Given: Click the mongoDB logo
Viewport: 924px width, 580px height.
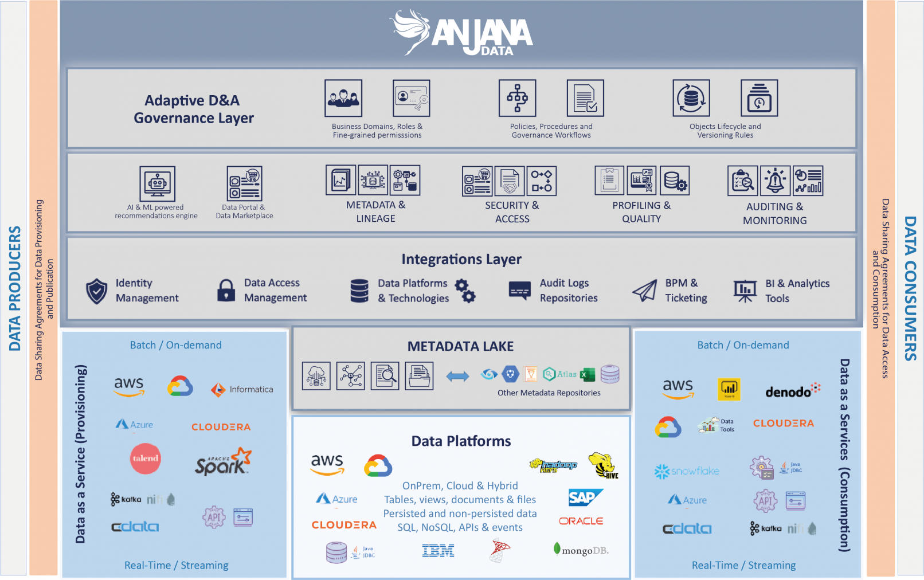Looking at the screenshot, I should [581, 550].
